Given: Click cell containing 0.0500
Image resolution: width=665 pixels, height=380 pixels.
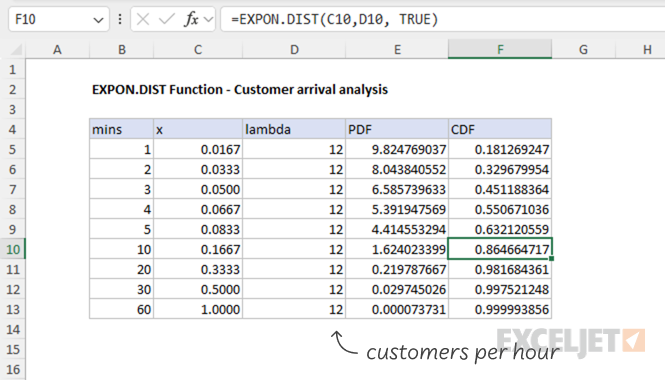Looking at the screenshot, I should tap(198, 189).
